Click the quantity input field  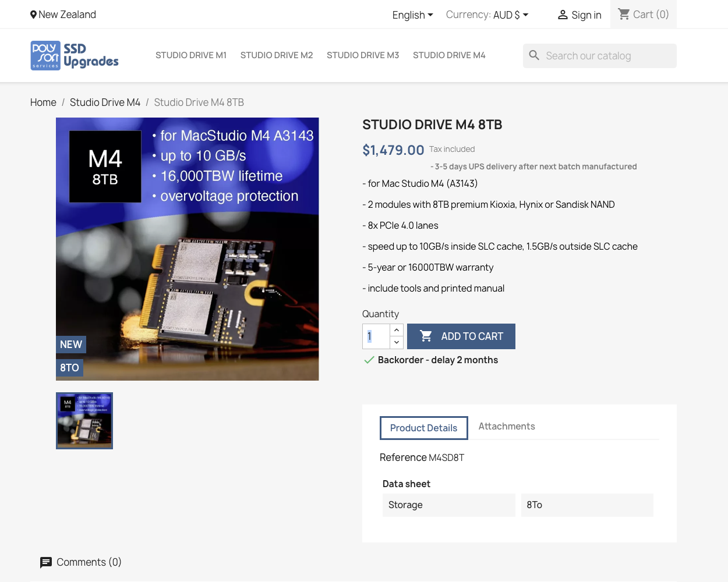(x=376, y=336)
